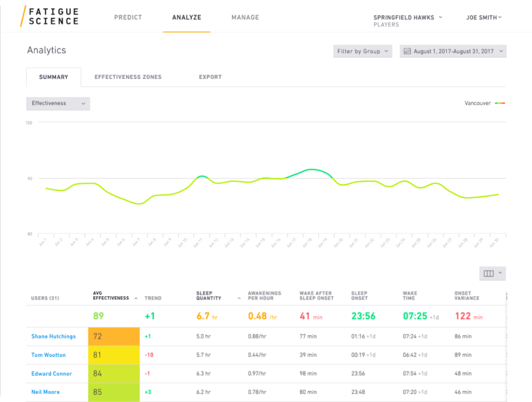Click the Neil Moore player link
Viewport: 532px width, 402px height.
coord(45,392)
